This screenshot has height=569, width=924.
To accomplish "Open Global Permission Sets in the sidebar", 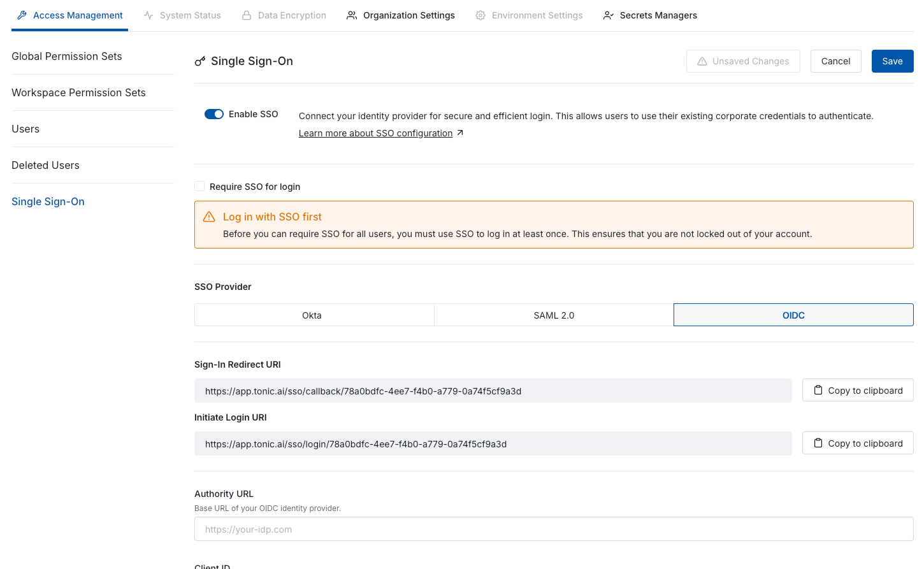I will [67, 56].
